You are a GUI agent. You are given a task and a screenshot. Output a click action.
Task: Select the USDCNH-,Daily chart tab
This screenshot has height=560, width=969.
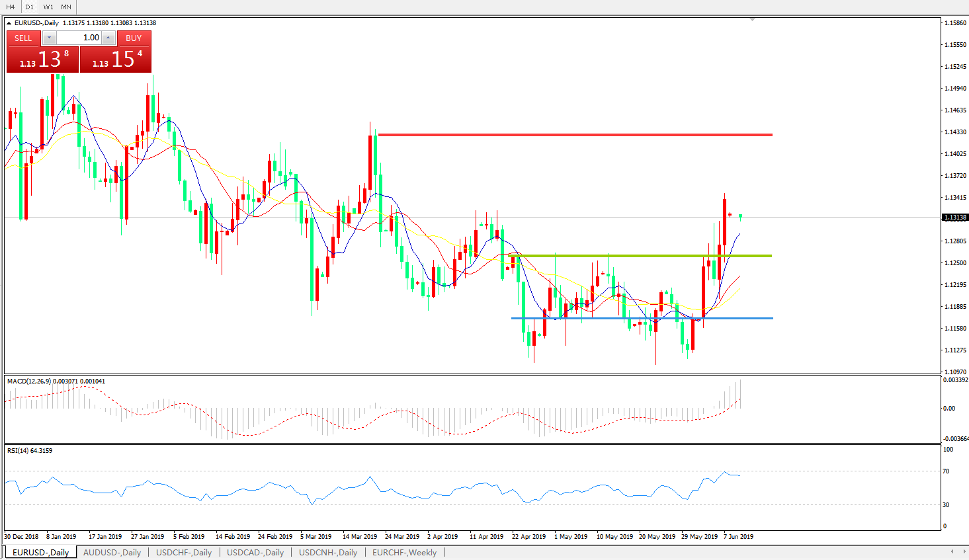328,553
